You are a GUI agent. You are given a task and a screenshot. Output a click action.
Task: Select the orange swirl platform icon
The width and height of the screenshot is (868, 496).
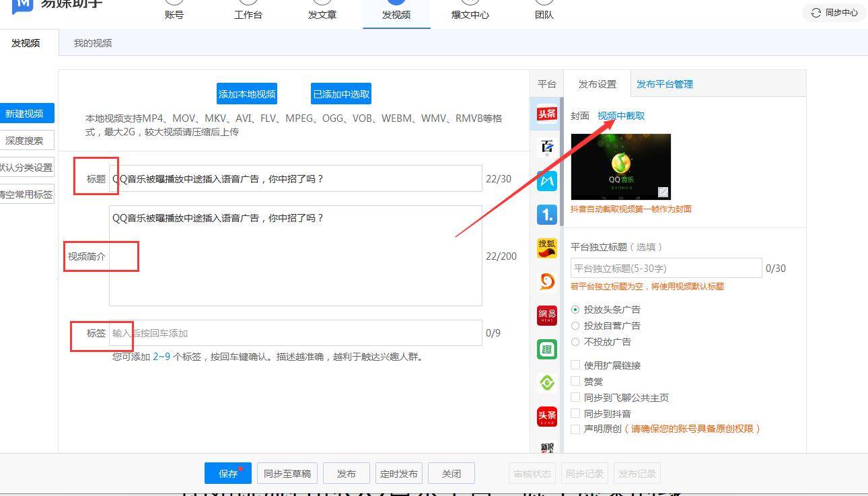547,282
